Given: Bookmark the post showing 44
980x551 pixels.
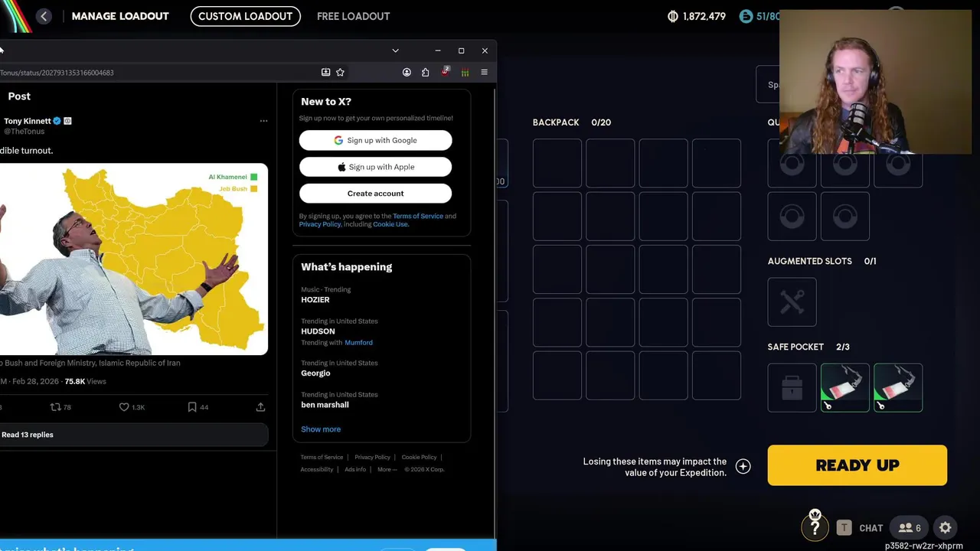Looking at the screenshot, I should pyautogui.click(x=192, y=407).
